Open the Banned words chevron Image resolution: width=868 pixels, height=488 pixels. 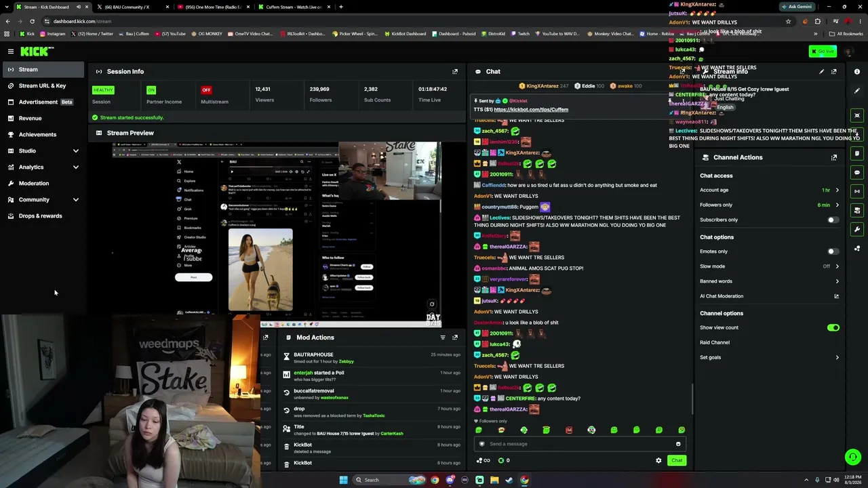click(x=837, y=281)
